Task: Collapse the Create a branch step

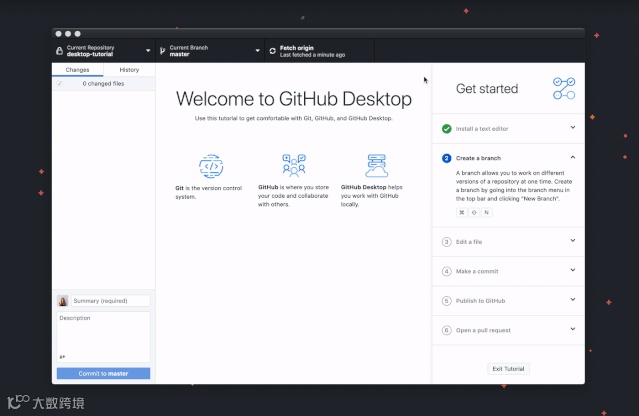Action: coord(573,157)
